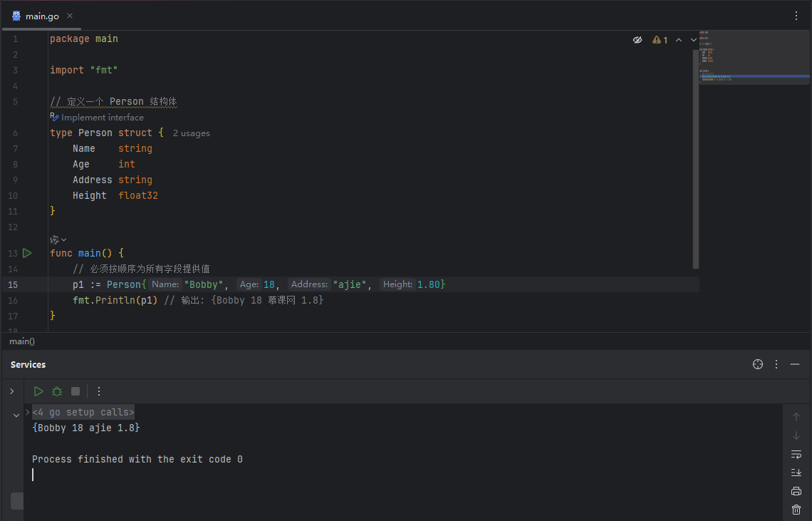The image size is (812, 521).
Task: Click the editor vertical scrollbar
Action: tap(695, 158)
